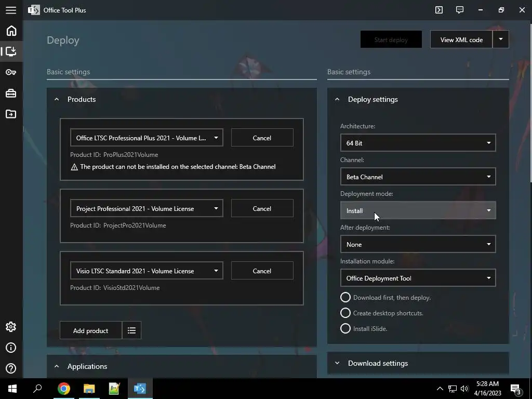Open Office LTSC Professional Plus product dropdown

[x=147, y=138]
